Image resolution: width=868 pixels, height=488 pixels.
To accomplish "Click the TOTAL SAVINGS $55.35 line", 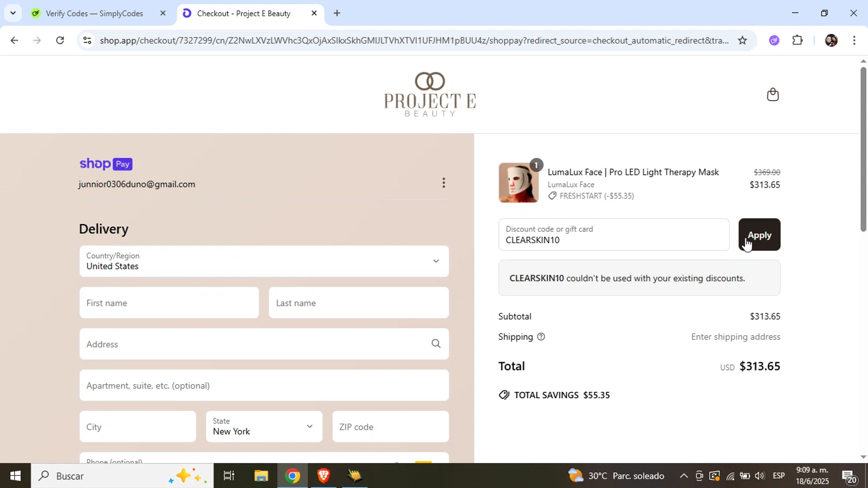I will [554, 395].
